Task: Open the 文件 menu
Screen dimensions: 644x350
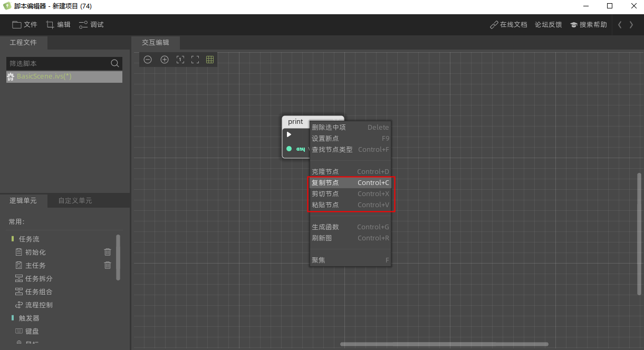Action: pyautogui.click(x=25, y=25)
